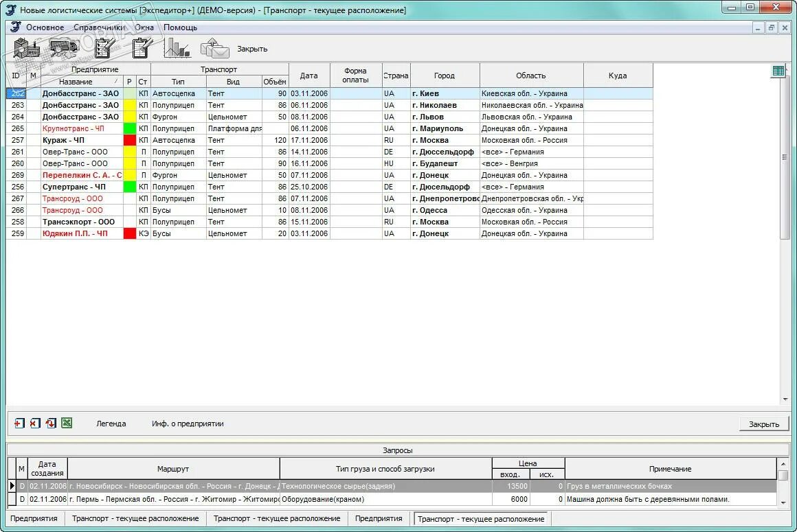Click the Область column header
The width and height of the screenshot is (797, 532).
531,76
